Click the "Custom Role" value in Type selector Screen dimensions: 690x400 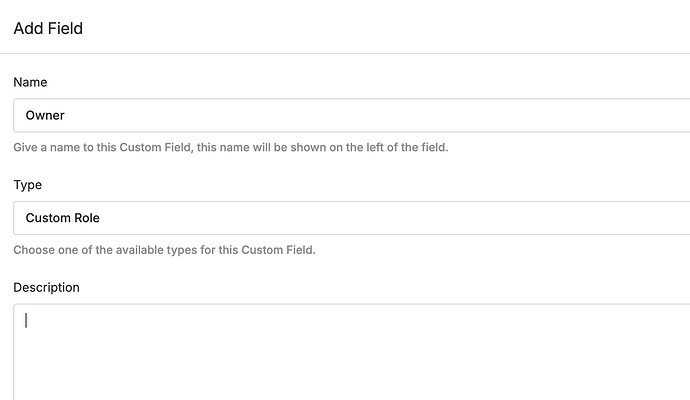[x=63, y=218]
